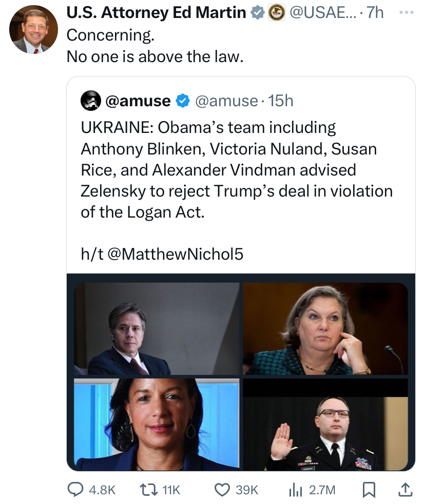Open the top-left man in suit photo
The height and width of the screenshot is (504, 425).
coord(157,328)
